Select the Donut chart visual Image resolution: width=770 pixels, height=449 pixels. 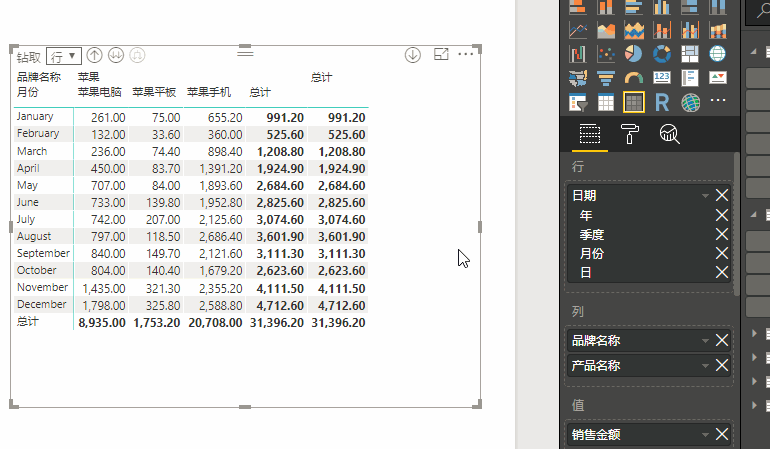[662, 54]
